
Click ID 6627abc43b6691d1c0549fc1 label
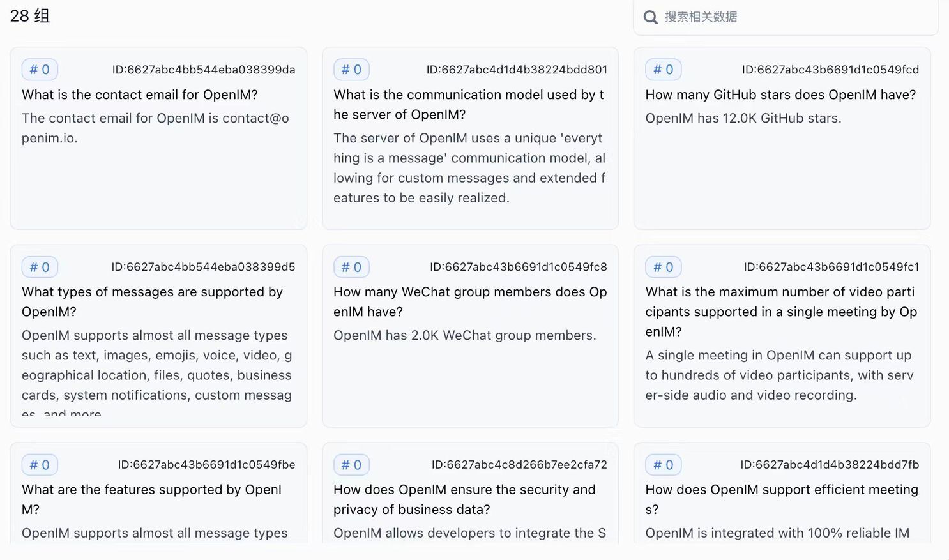[831, 267]
